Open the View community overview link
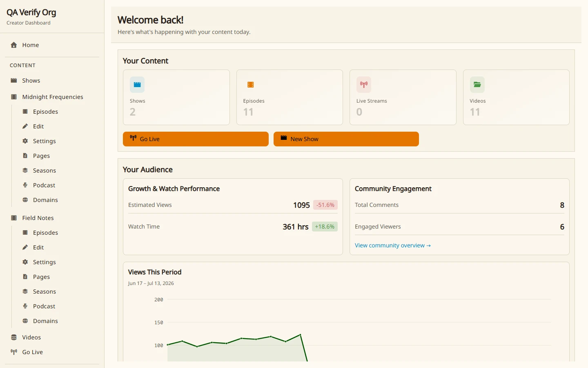Image resolution: width=588 pixels, height=368 pixels. [393, 245]
